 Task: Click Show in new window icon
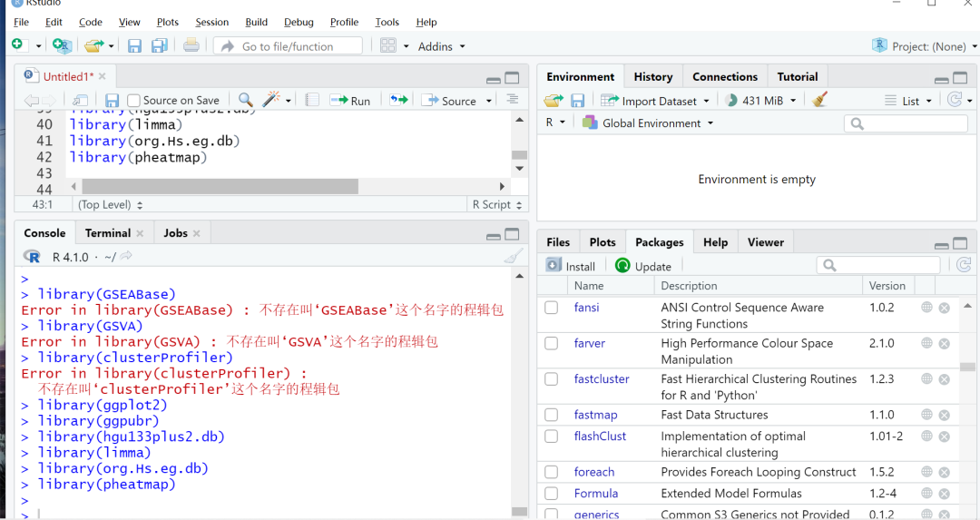point(80,100)
